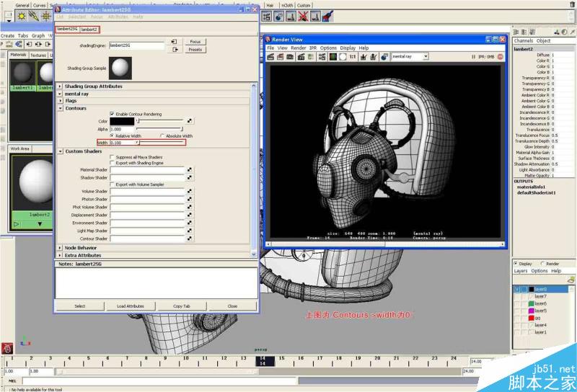Disable the Enable Contour Rendering checkbox
This screenshot has width=577, height=392.
[112, 114]
